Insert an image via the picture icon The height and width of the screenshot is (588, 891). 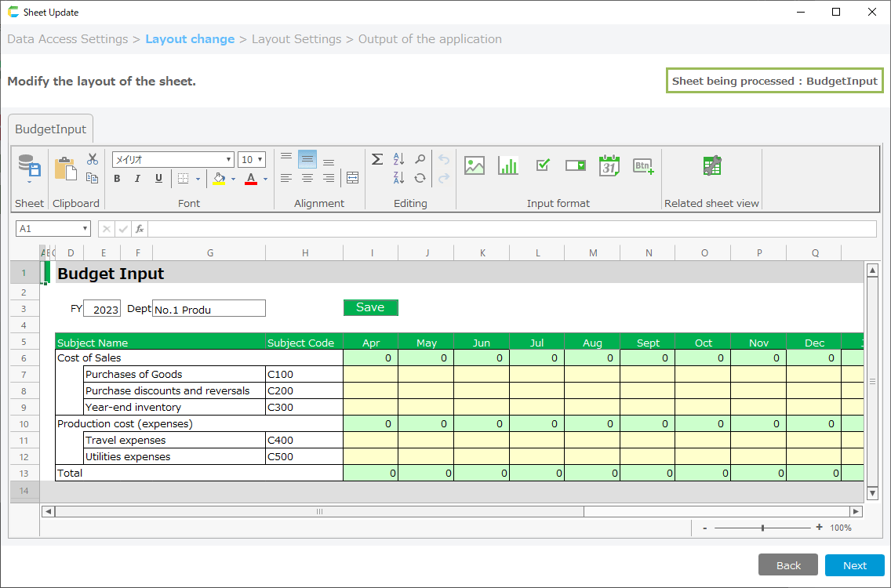point(475,165)
